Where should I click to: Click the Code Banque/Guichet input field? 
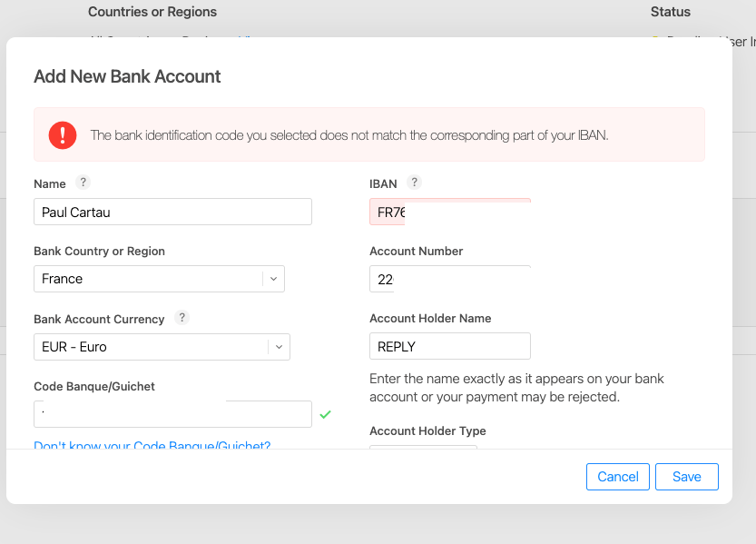pos(172,413)
